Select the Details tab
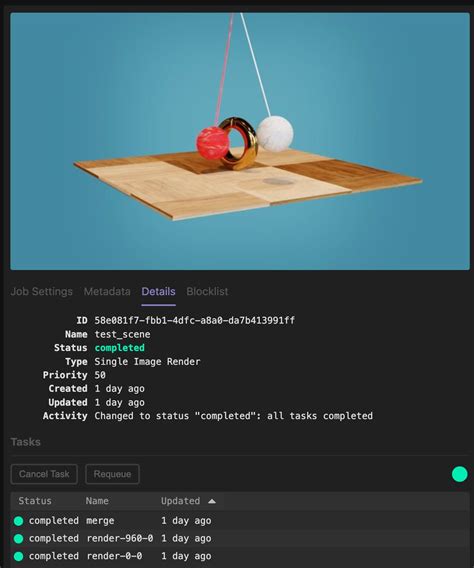474x568 pixels. click(x=159, y=292)
